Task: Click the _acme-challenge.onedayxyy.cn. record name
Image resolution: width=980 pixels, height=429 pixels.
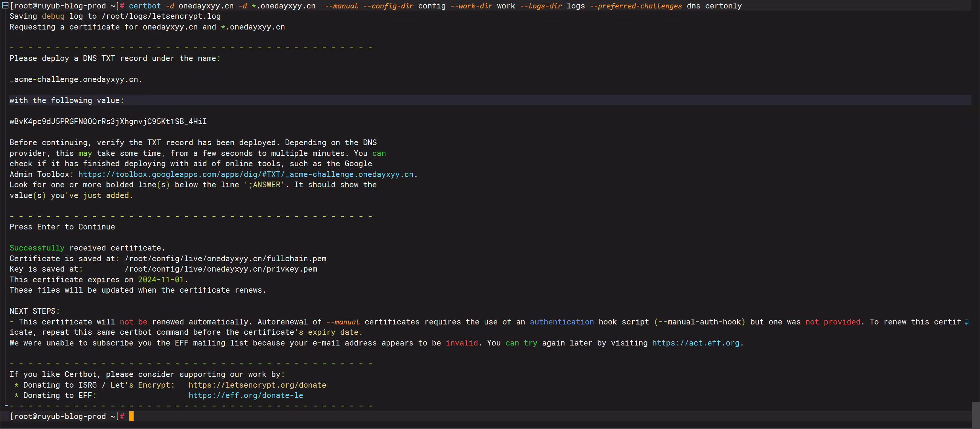Action: click(x=76, y=79)
